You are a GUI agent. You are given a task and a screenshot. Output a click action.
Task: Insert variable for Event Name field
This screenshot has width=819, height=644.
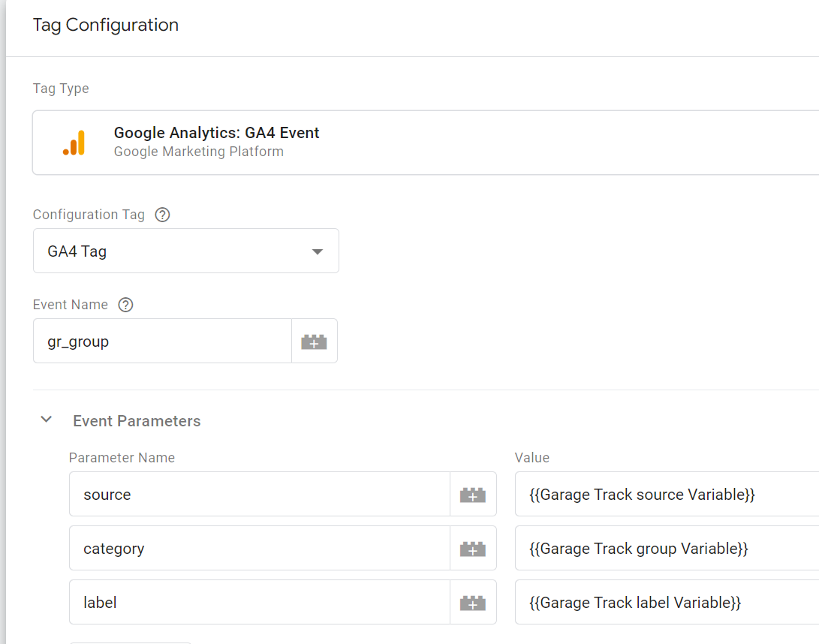[314, 342]
